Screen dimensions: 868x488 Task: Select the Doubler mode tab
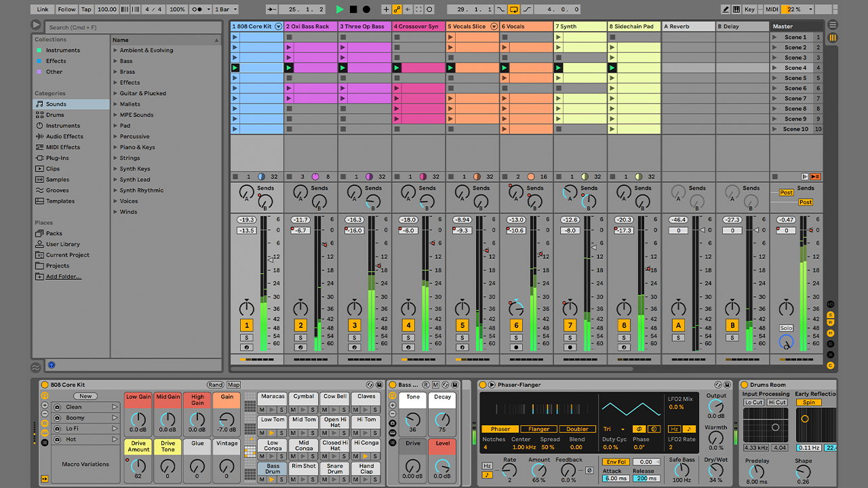(576, 429)
